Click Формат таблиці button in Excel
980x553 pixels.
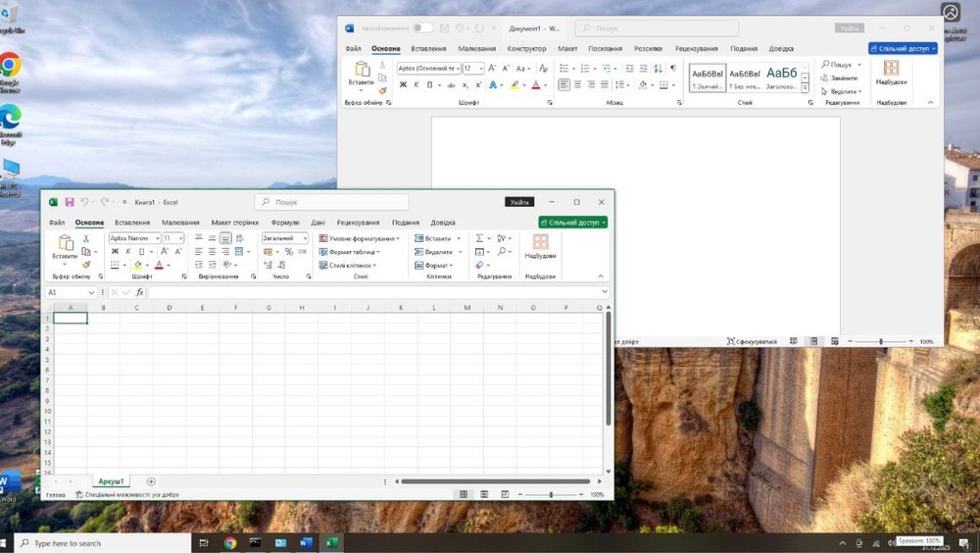pos(350,251)
